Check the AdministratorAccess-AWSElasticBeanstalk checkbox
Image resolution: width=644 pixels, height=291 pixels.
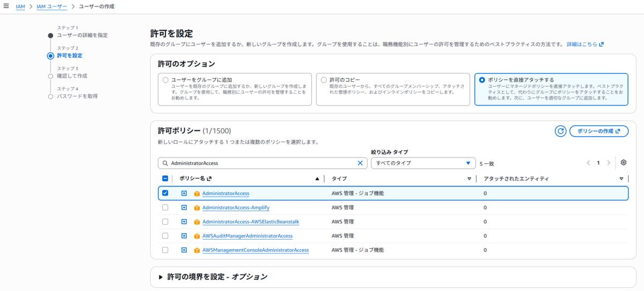click(x=165, y=222)
